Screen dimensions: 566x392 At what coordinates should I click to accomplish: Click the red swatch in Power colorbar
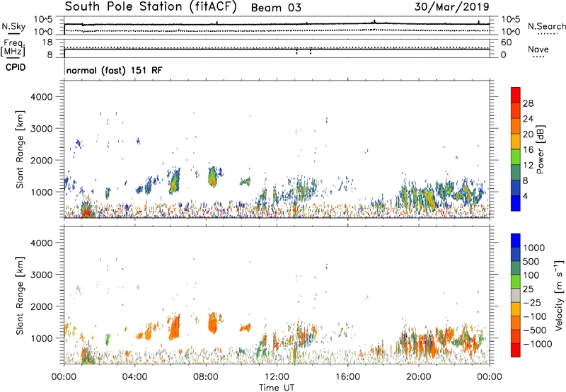[516, 95]
